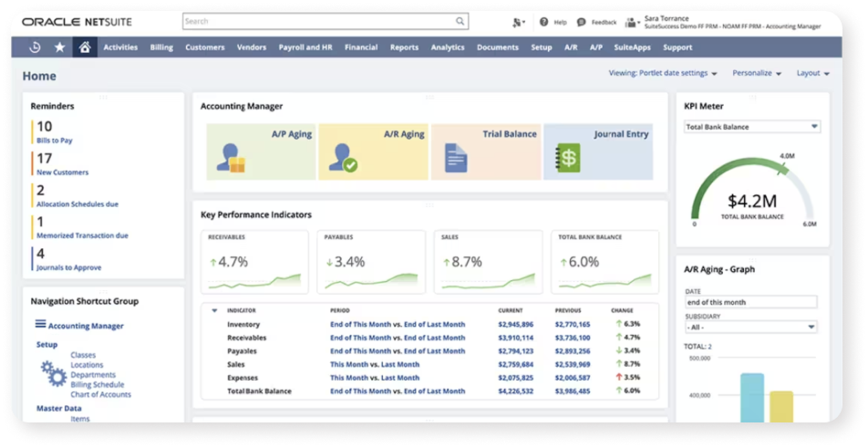Open the A/P Aging shortcut tile
Image resolution: width=868 pixels, height=448 pixels.
tap(260, 151)
